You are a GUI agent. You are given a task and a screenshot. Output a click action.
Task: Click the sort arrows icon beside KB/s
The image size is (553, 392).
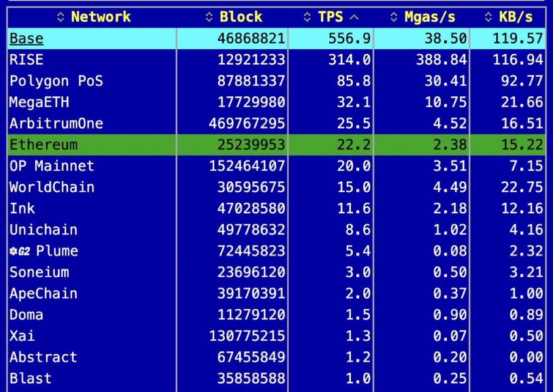(488, 17)
